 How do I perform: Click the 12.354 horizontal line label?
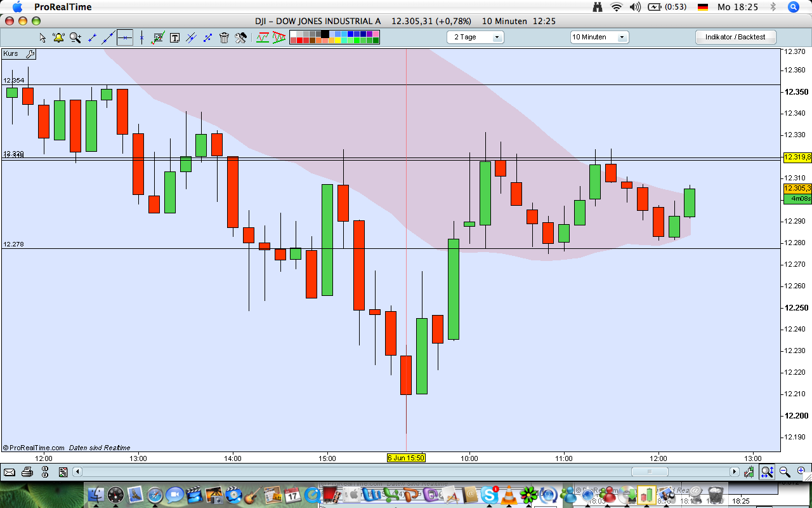[14, 81]
